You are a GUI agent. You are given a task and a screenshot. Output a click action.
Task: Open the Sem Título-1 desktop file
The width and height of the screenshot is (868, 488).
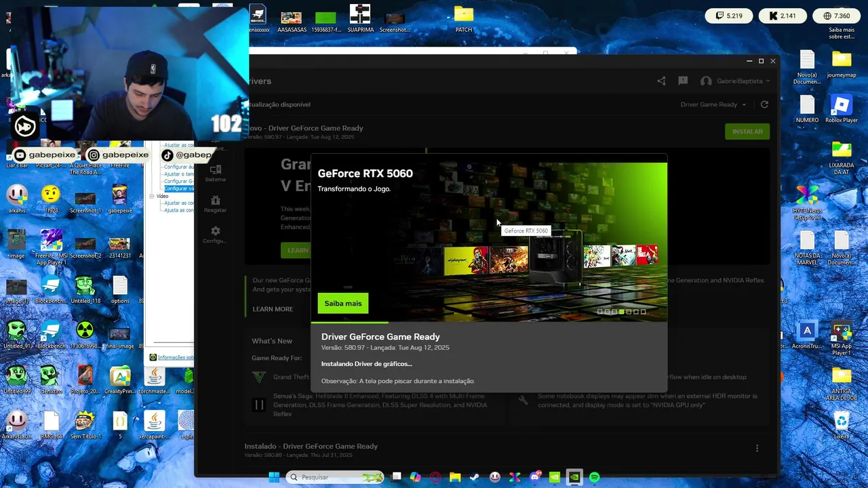click(x=85, y=426)
